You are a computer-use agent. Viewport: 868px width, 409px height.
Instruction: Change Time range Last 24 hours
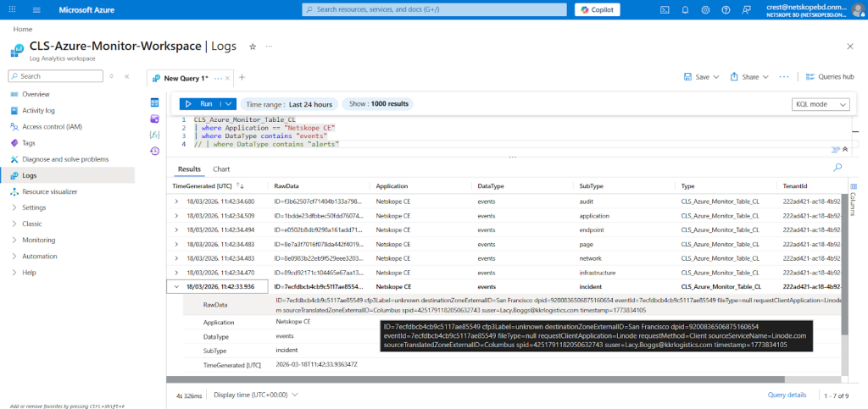point(289,104)
